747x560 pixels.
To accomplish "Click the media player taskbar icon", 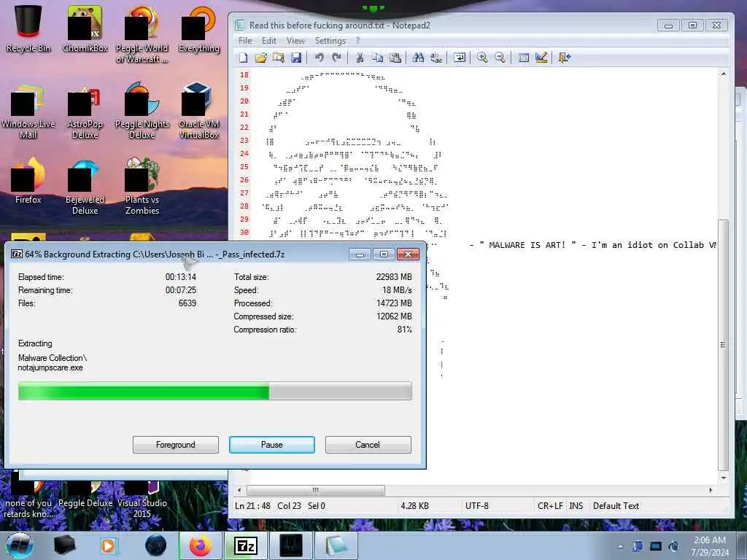I will click(108, 545).
